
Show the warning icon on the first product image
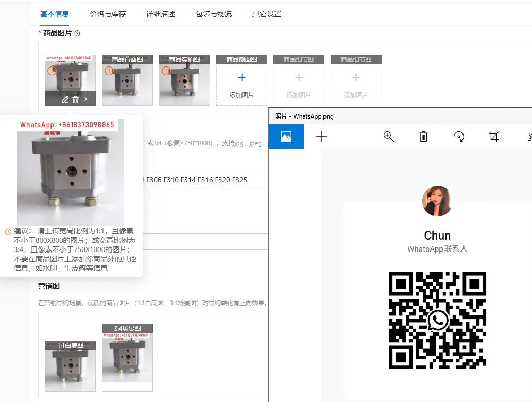click(x=52, y=71)
